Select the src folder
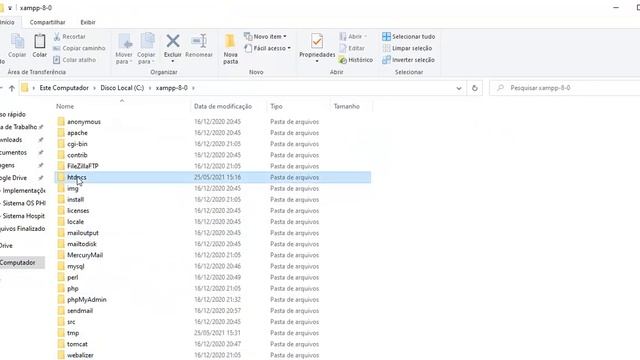Screen dimensions: 640x360 click(x=213, y=322)
